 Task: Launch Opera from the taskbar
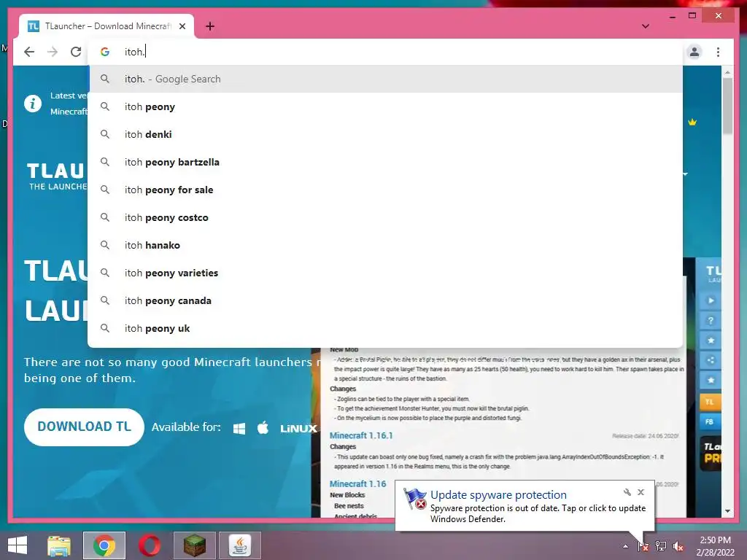point(149,545)
